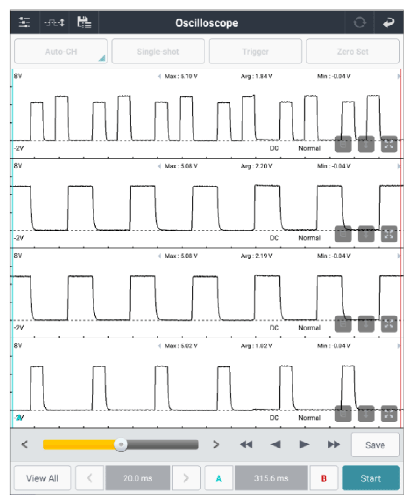Screen dimensions: 413x504
Task: Toggle Normal mode on Avg 2.20 V channel
Action: click(x=309, y=238)
